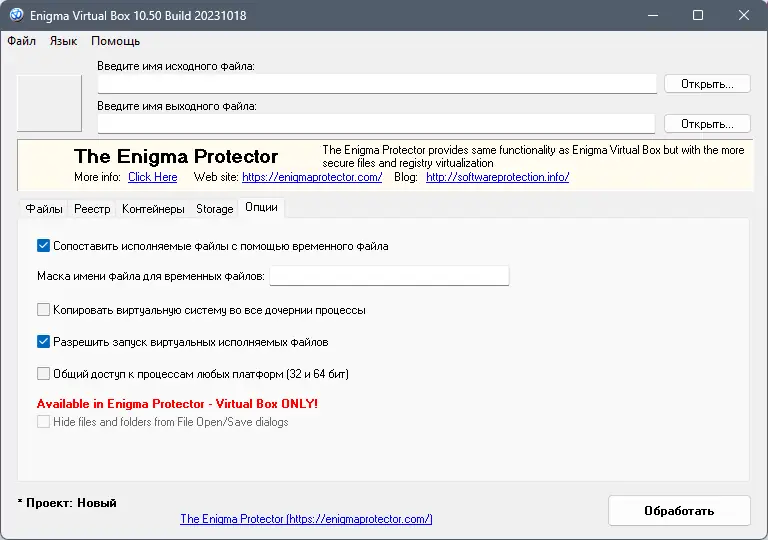Uncheck Разрешить запуск виртуальных исполняемых файлов
768x540 pixels.
point(43,342)
